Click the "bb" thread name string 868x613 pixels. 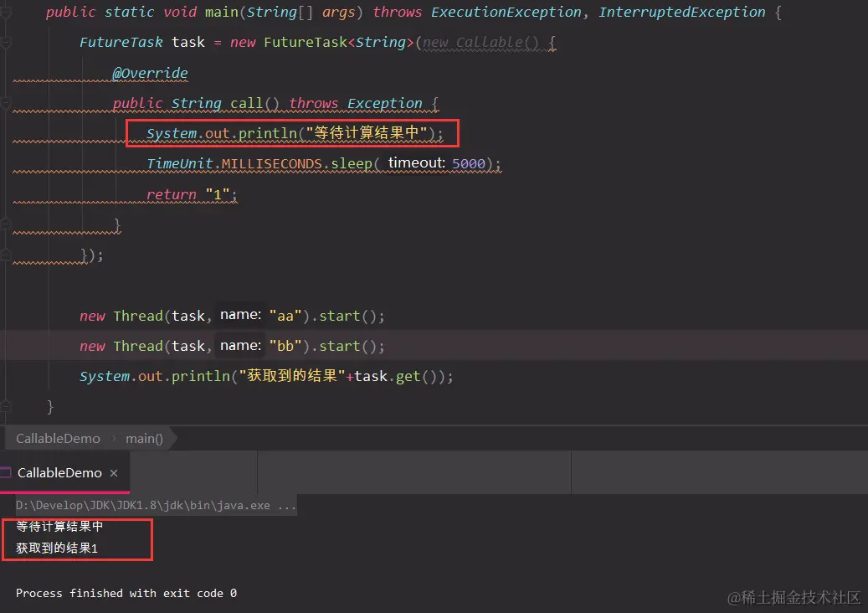(x=285, y=346)
